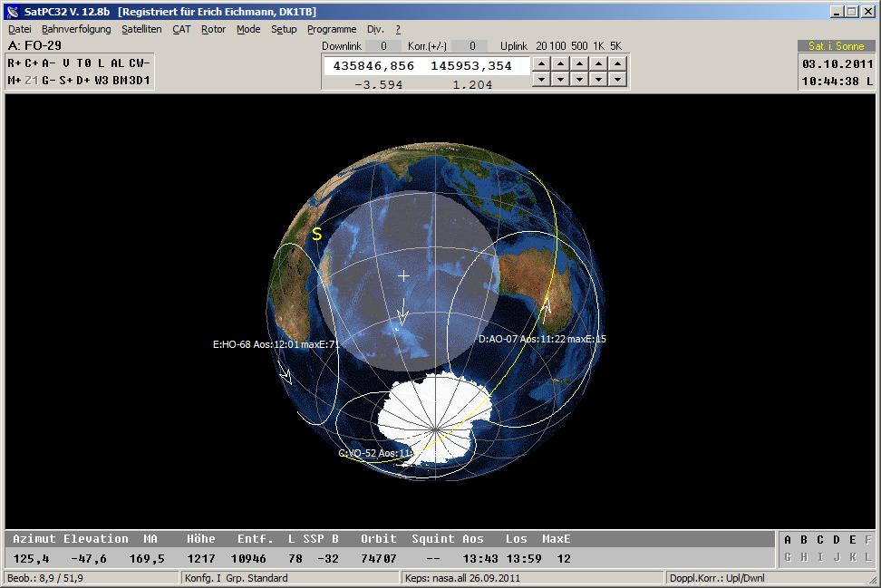Increase frequency by 20 Hz up arrow
This screenshot has width=881, height=588.
(541, 63)
